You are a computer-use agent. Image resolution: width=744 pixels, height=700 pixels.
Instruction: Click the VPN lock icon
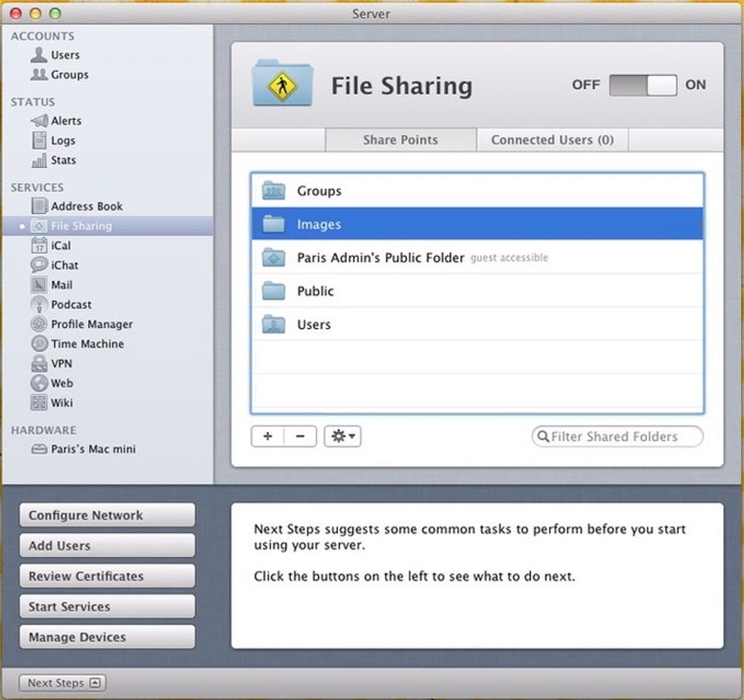tap(39, 364)
